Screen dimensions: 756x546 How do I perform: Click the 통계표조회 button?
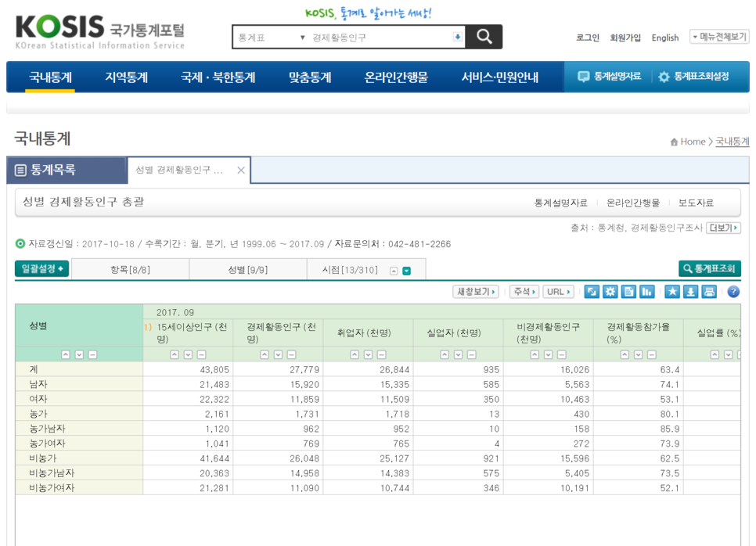click(709, 268)
